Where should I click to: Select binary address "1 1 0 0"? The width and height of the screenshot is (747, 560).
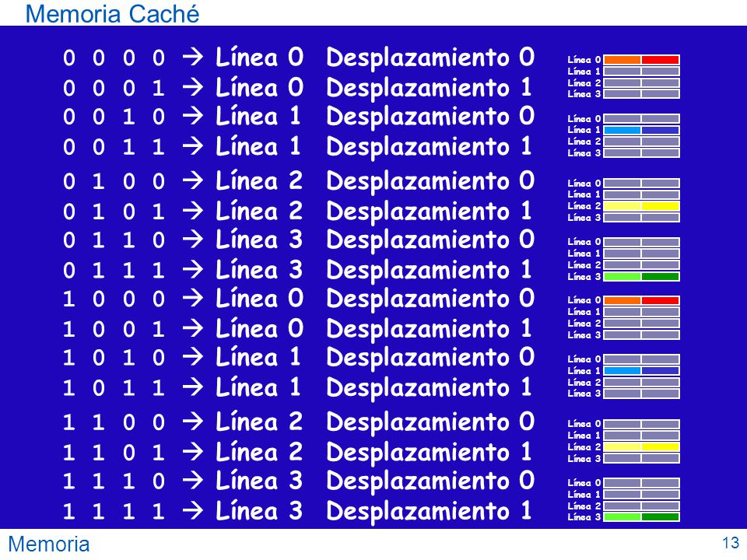[x=114, y=422]
